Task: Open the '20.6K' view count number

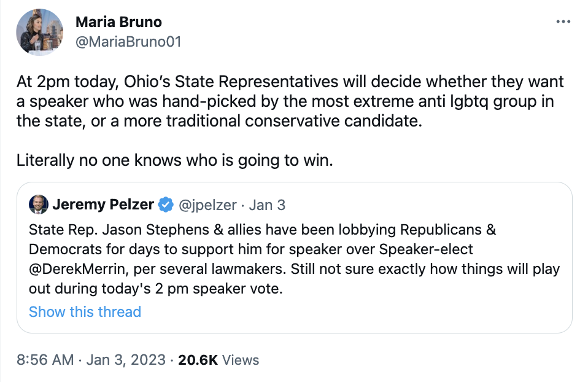Action: tap(198, 360)
